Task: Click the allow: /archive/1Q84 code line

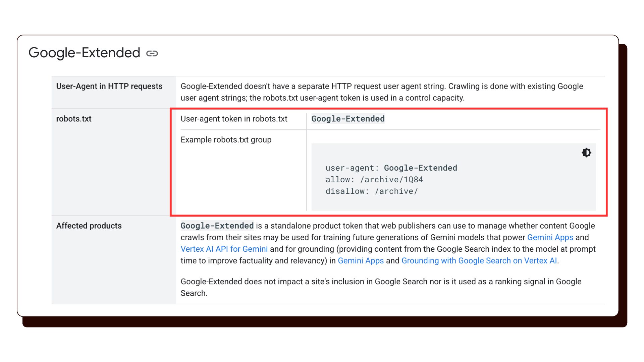Action: [374, 180]
